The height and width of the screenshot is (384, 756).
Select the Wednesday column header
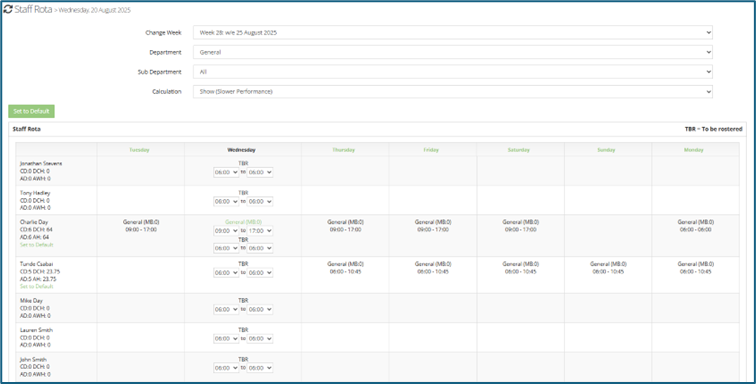tap(242, 150)
